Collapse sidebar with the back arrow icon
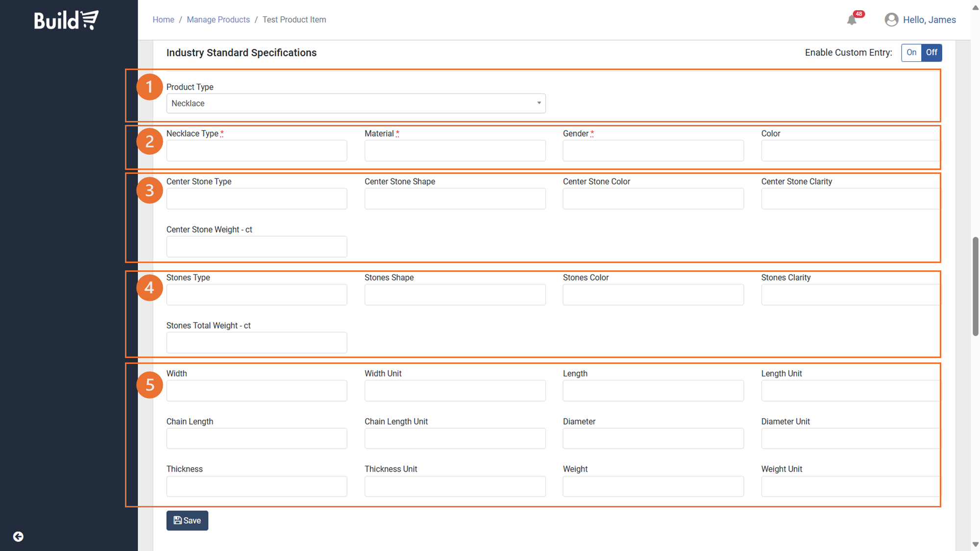This screenshot has height=551, width=980. tap(18, 537)
